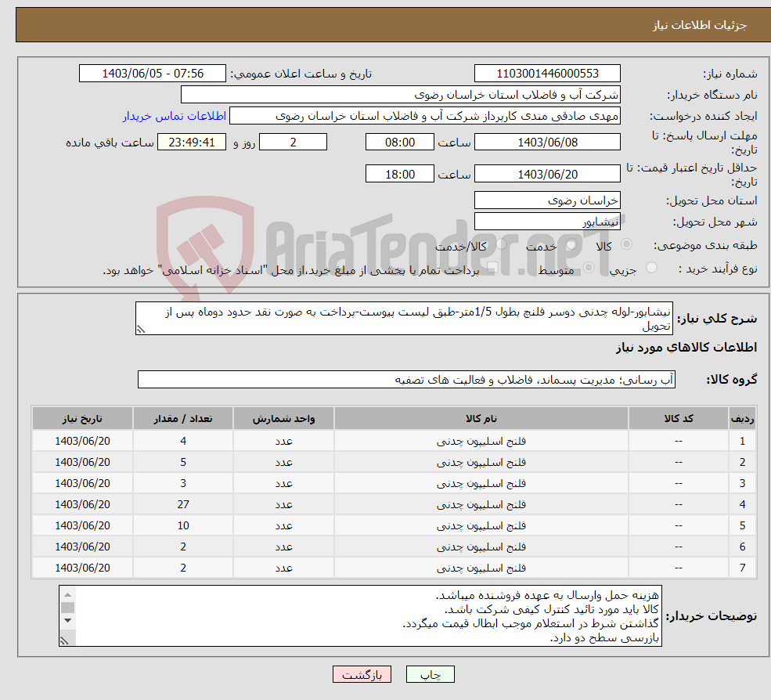Click the تاریخ نیاز column header

coord(83,419)
